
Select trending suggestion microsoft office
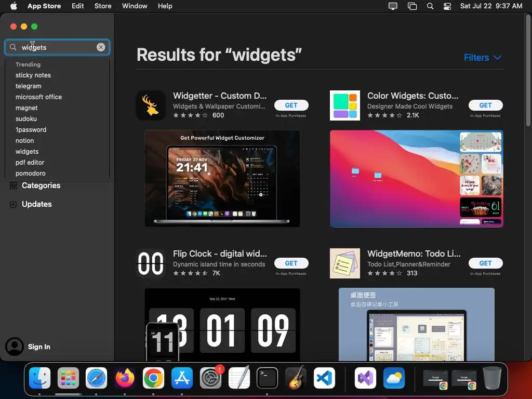(38, 97)
